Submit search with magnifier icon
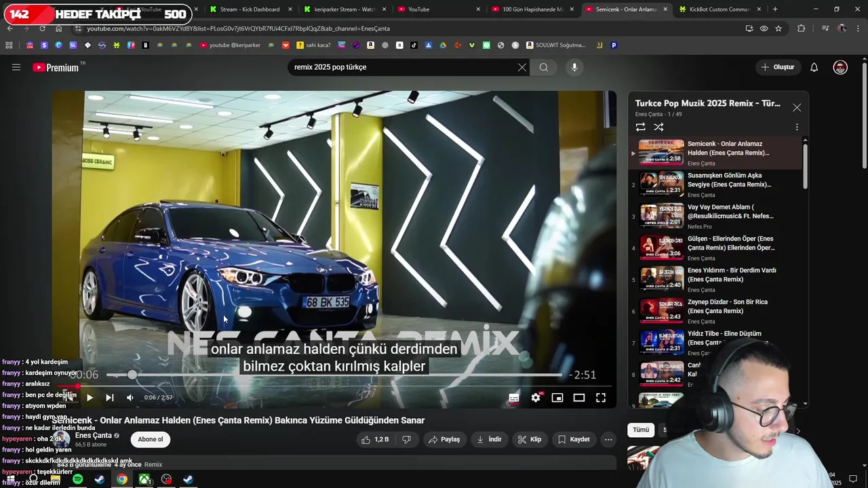868x488 pixels. pos(544,67)
